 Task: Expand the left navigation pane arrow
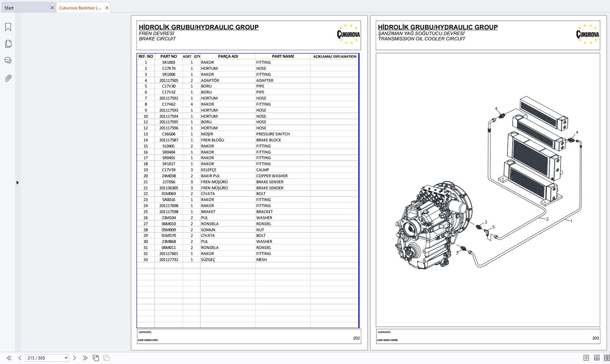[x=17, y=183]
